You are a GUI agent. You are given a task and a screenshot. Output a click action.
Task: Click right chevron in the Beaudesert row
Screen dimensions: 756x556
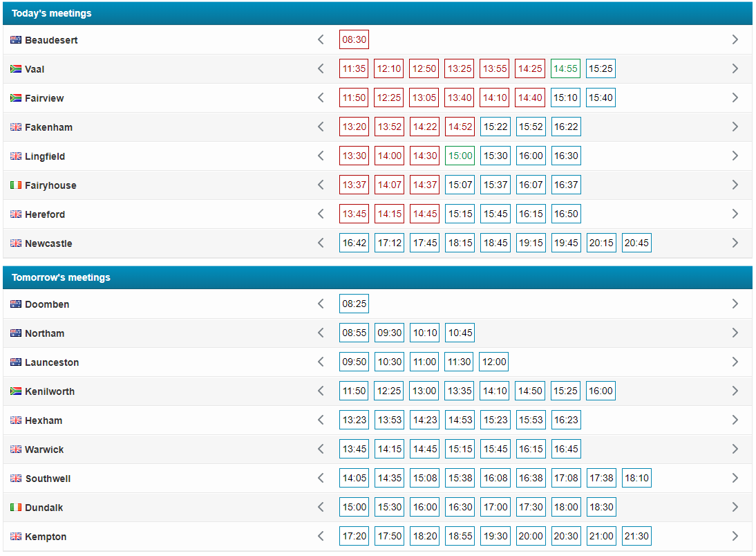tap(735, 39)
